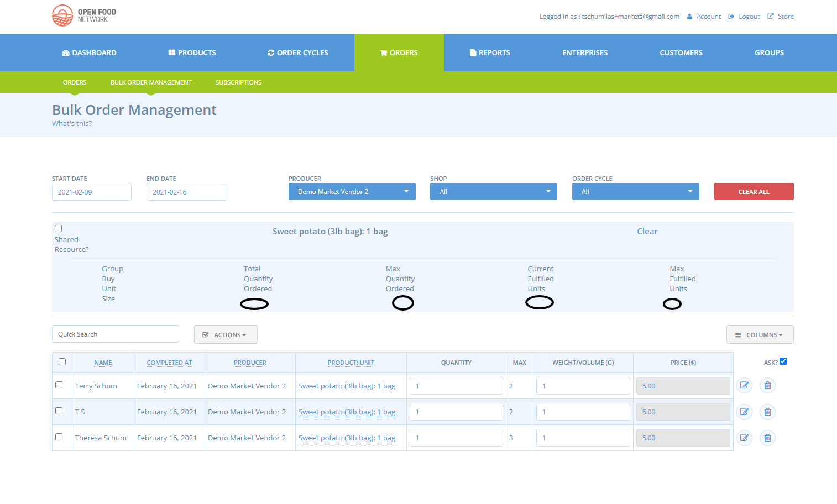Image resolution: width=837 pixels, height=504 pixels.
Task: Log out using the logout icon
Action: (x=732, y=16)
